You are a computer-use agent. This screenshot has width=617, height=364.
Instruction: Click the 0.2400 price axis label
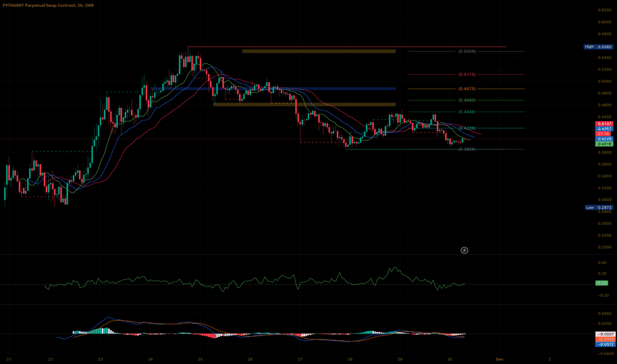point(604,236)
